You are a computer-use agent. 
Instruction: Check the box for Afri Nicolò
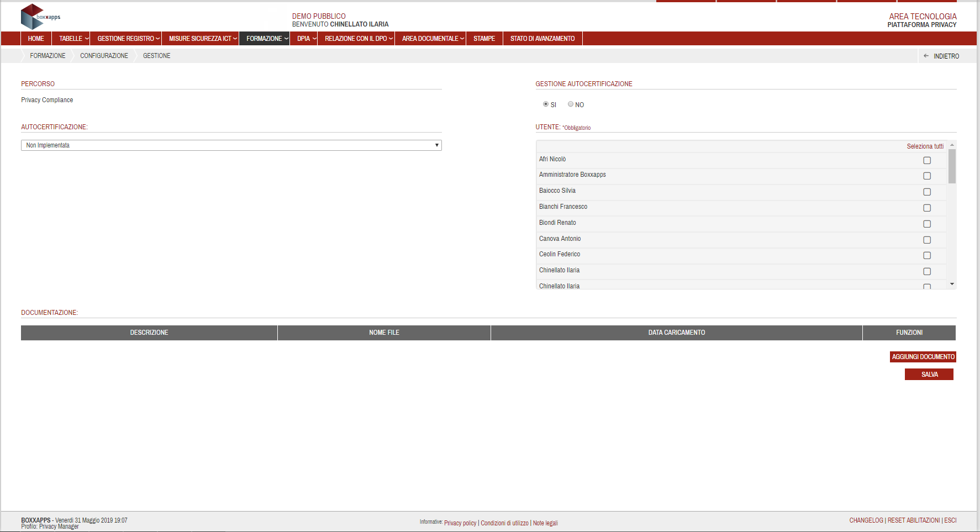click(x=927, y=160)
